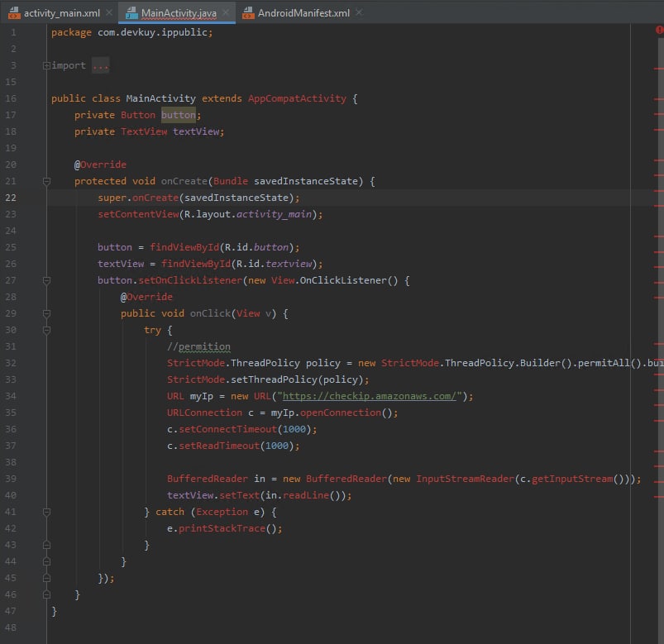
Task: Click line number 22 in the gutter
Action: pos(10,198)
